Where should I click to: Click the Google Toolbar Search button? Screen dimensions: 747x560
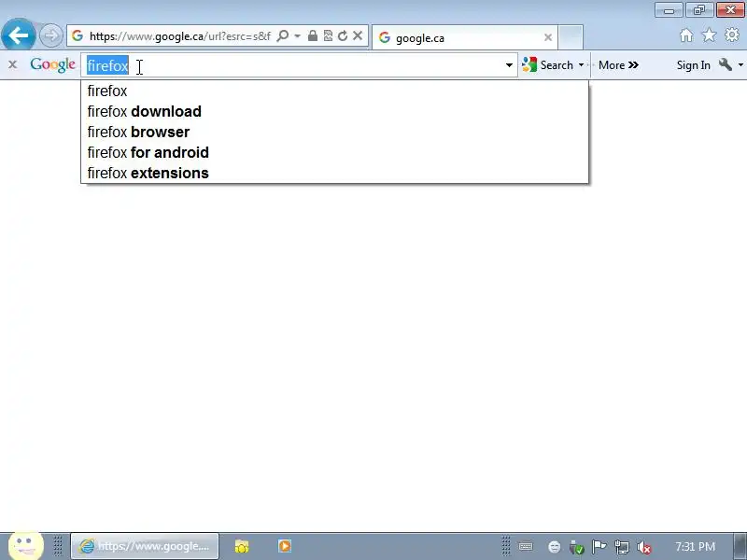(547, 64)
